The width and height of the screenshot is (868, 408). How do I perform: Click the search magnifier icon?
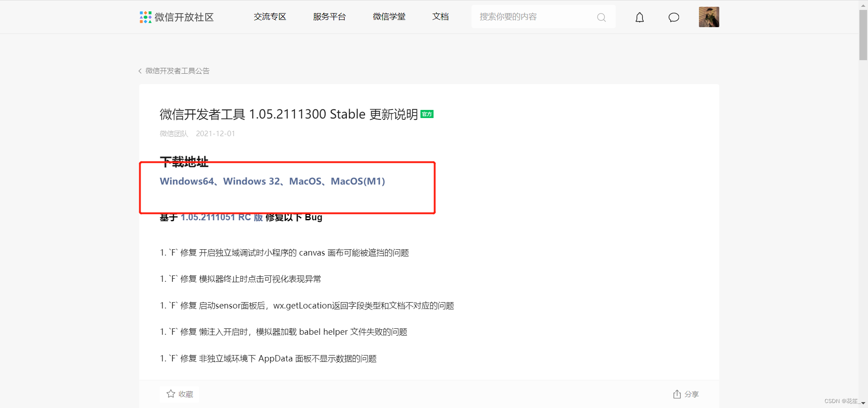click(x=601, y=17)
